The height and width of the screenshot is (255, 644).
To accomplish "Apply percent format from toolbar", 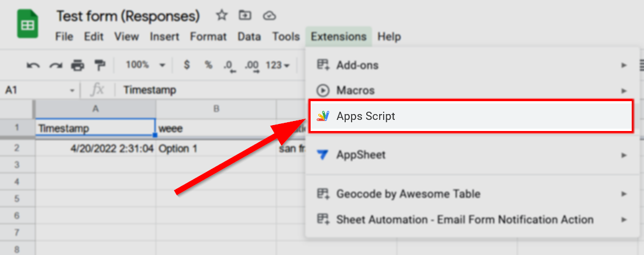I will 208,66.
